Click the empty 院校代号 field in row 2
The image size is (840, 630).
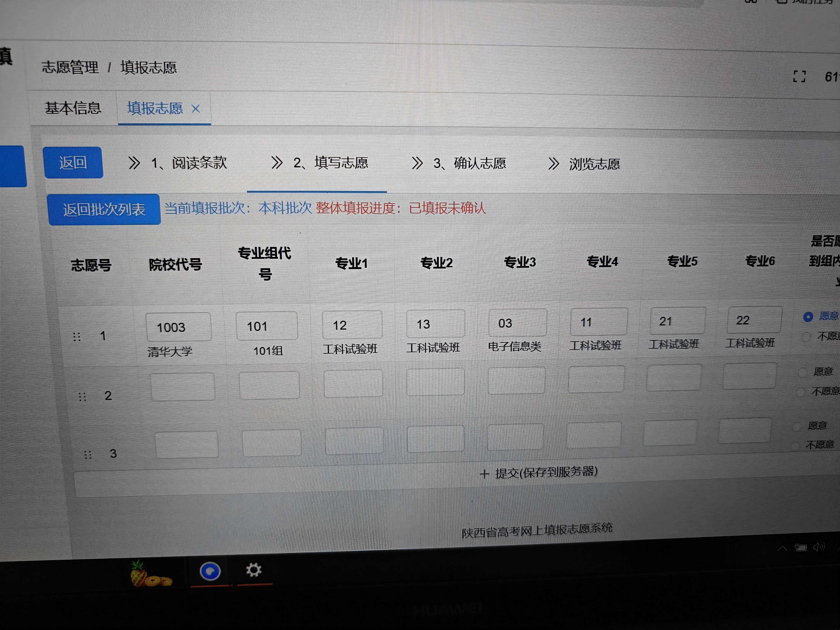coord(183,387)
